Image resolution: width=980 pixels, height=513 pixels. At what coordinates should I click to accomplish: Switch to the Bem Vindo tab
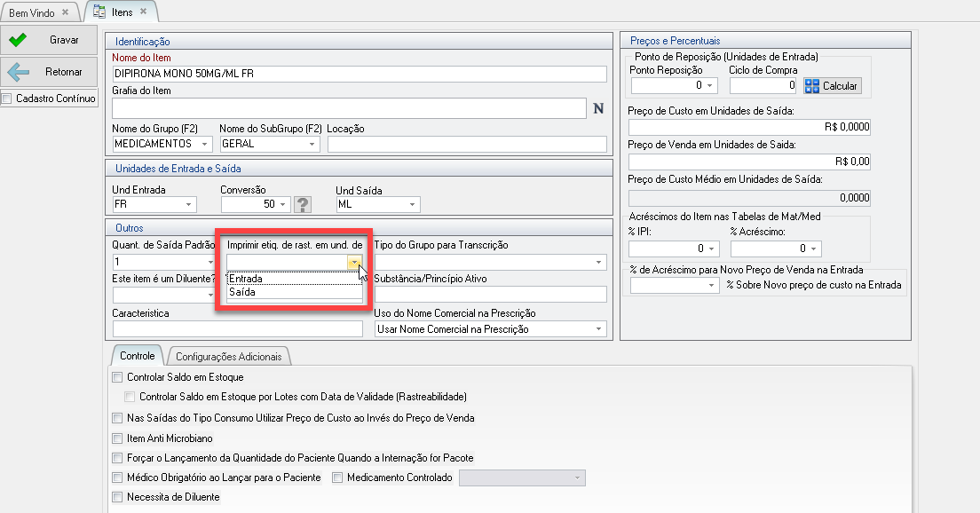[32, 12]
